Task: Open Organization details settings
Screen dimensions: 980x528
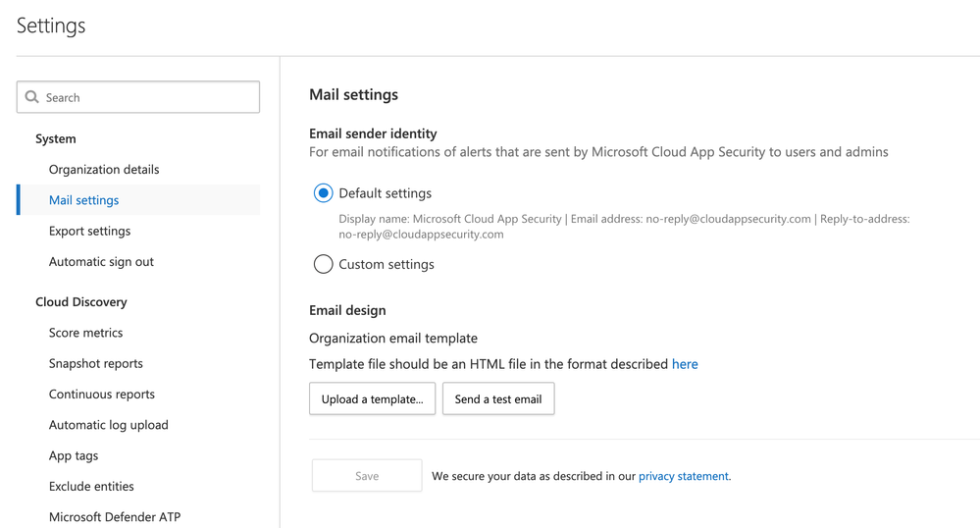Action: click(104, 170)
